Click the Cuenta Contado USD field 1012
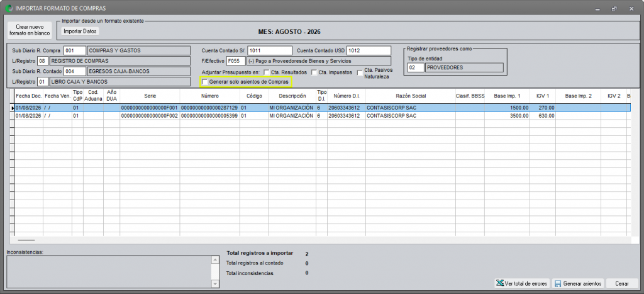Viewport: 644px width, 294px height. (369, 50)
